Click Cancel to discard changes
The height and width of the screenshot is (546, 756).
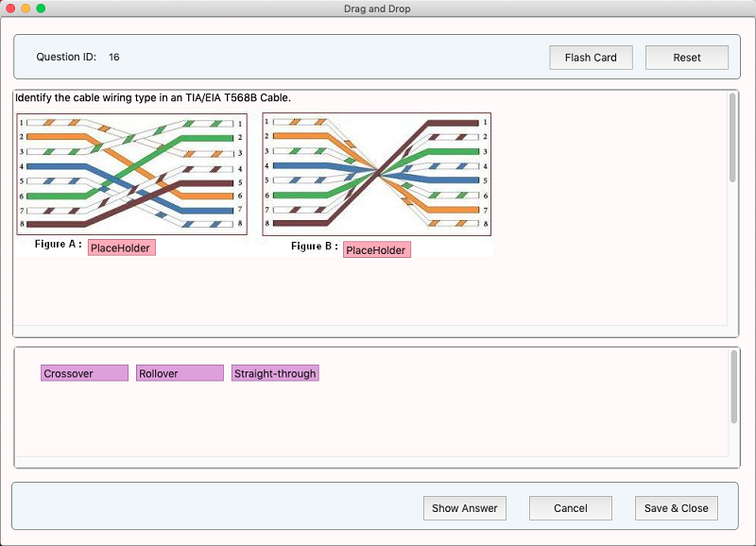pyautogui.click(x=571, y=507)
